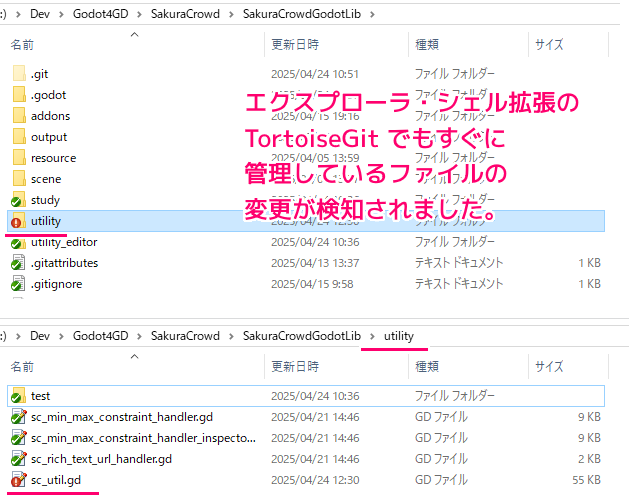
Task: Select the sc_util.gd file name
Action: [x=56, y=480]
